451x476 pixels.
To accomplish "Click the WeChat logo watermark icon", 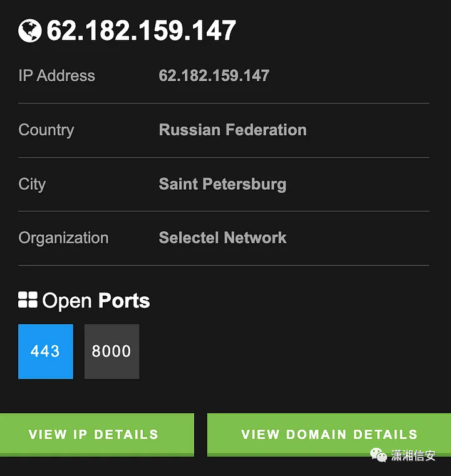I will coord(378,454).
